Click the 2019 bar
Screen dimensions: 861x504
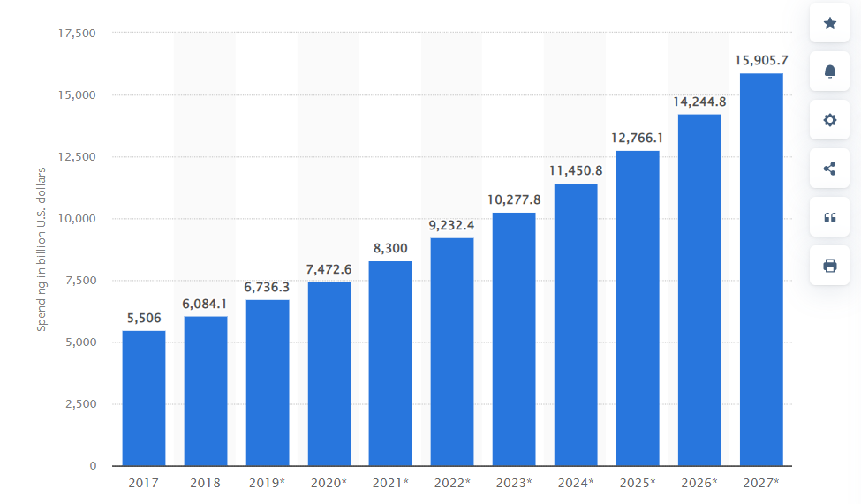pos(268,383)
